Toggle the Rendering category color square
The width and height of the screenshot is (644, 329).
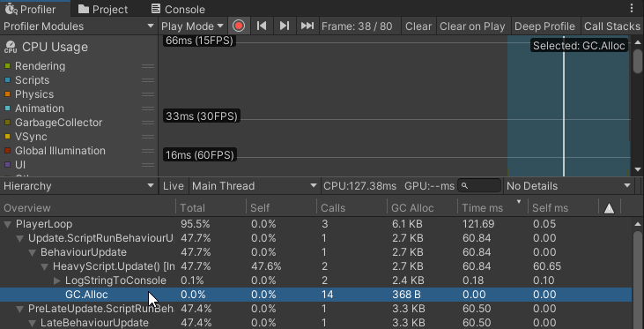pyautogui.click(x=7, y=66)
